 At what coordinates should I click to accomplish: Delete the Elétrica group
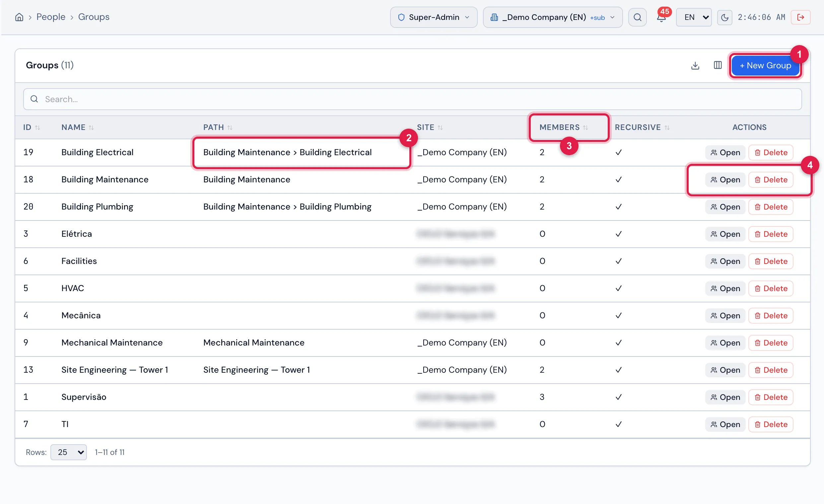pos(771,234)
